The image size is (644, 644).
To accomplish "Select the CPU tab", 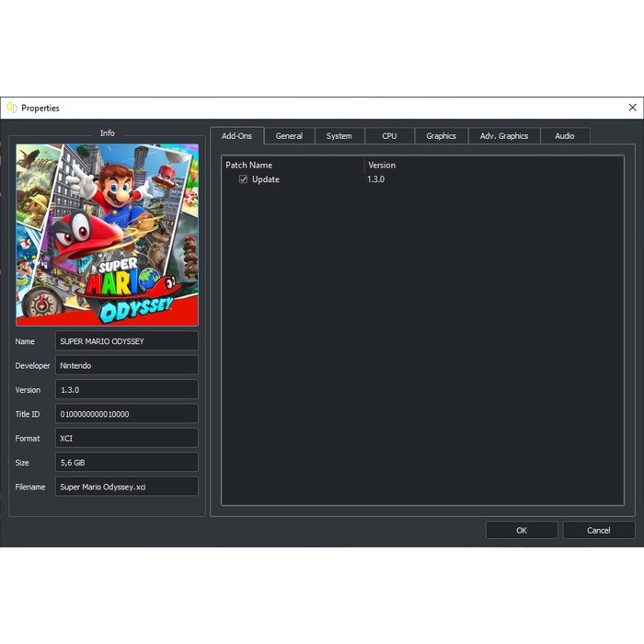I will pos(389,136).
